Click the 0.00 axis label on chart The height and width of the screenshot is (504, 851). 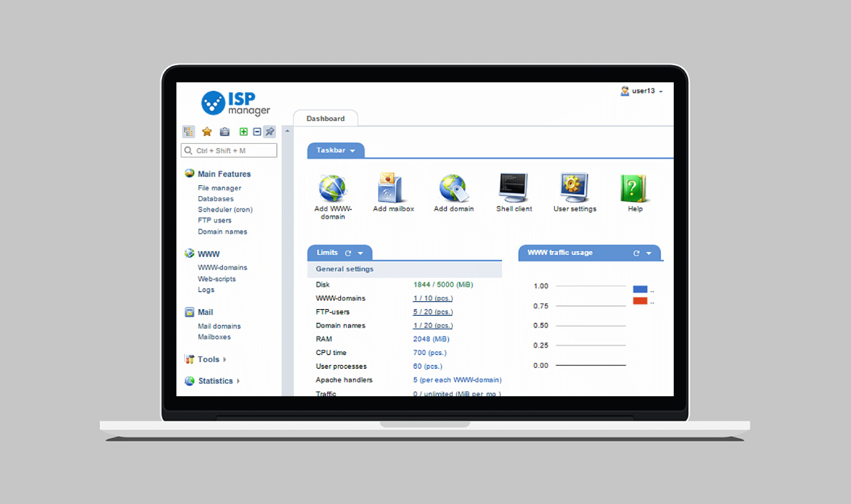tap(541, 365)
